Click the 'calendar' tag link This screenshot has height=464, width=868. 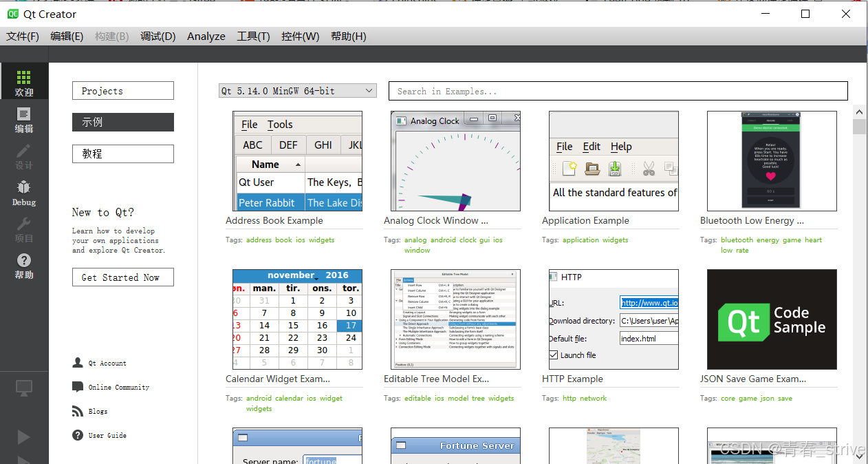290,399
